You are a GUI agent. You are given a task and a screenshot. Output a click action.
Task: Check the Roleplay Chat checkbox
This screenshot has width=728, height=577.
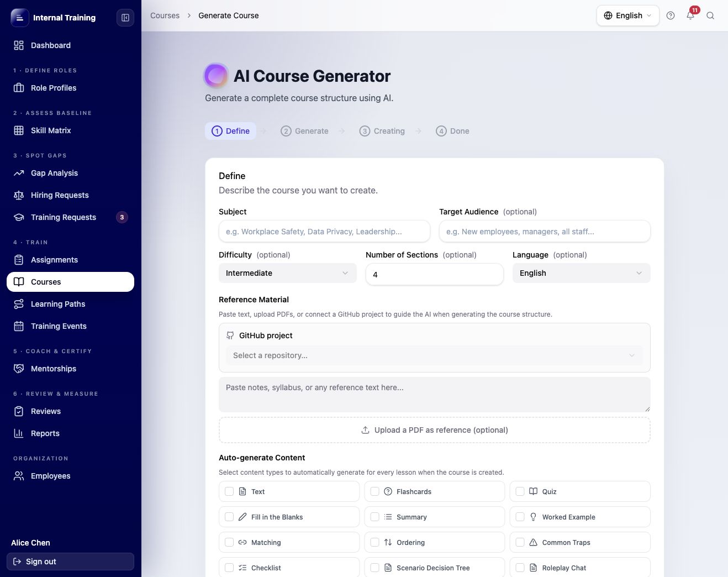click(520, 568)
